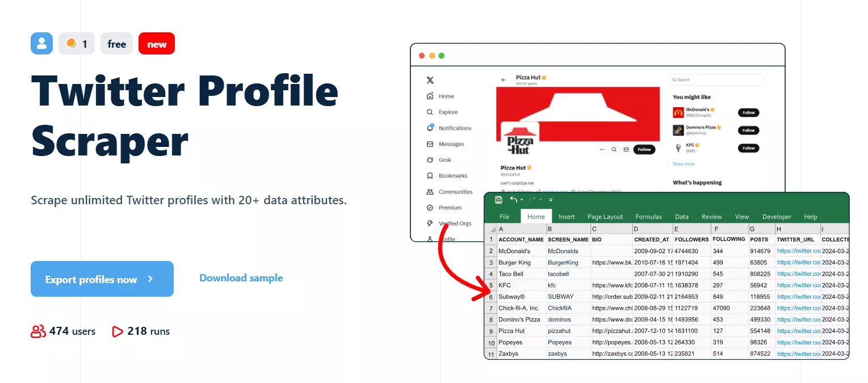Select the cell containing Taco Bell

(x=521, y=274)
